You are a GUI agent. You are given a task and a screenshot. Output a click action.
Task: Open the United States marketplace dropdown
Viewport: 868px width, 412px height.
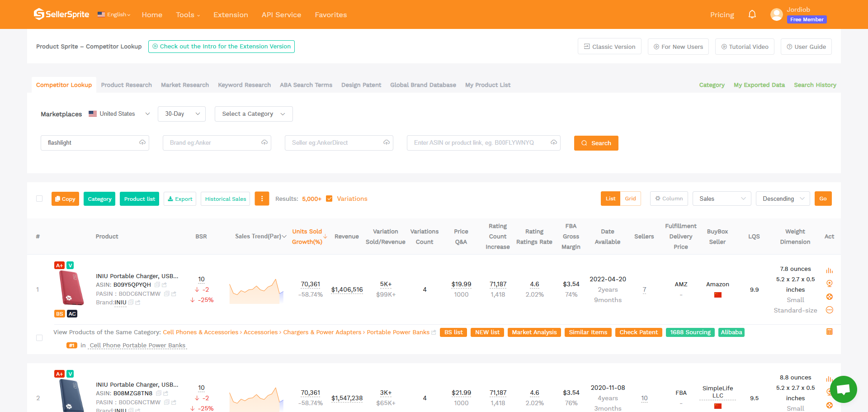coord(119,114)
